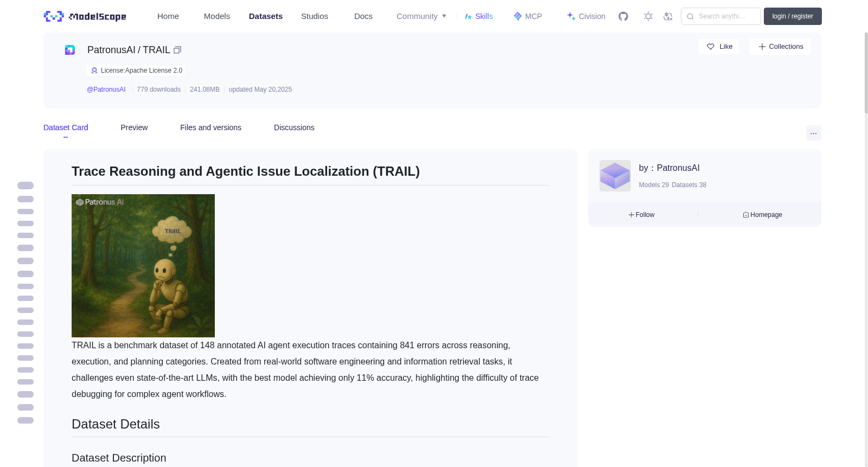Click 'Datasets 38' under PatronusAI
The image size is (868, 467).
point(689,185)
